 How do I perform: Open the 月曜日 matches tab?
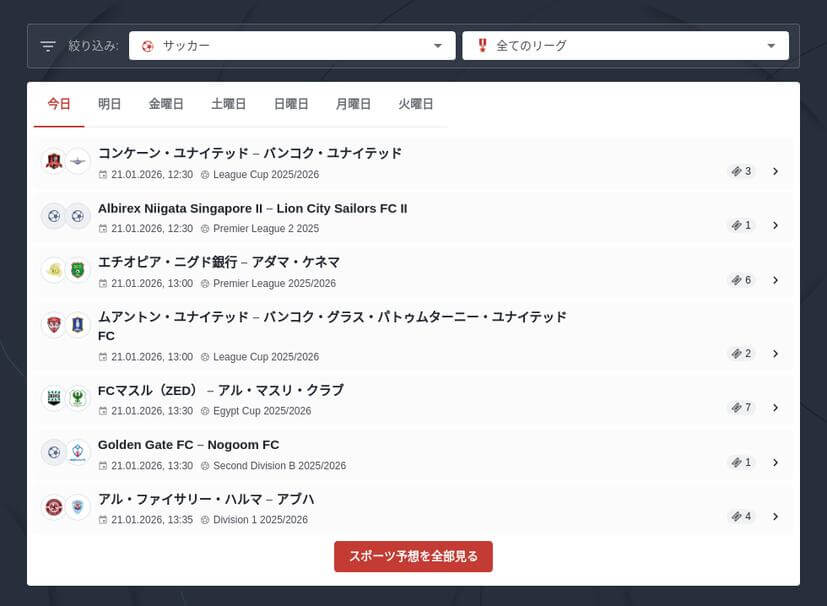click(x=352, y=103)
